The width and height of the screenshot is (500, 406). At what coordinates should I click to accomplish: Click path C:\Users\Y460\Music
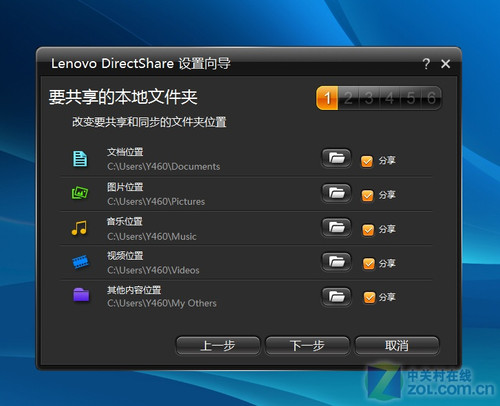[152, 236]
